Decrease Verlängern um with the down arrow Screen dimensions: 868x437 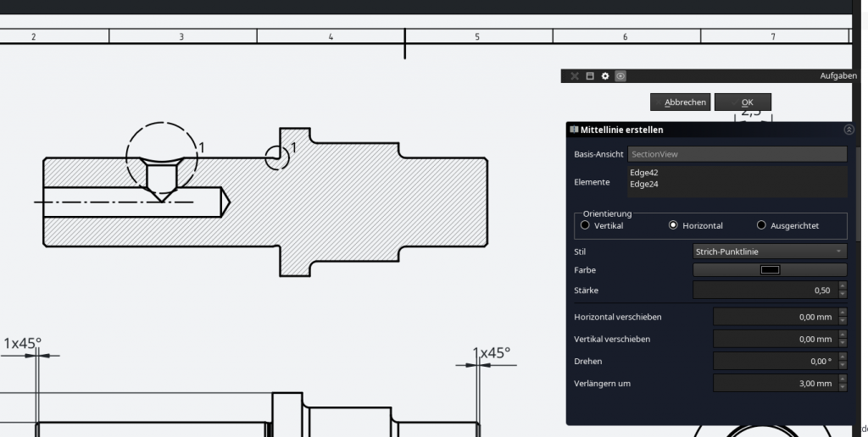click(x=842, y=387)
